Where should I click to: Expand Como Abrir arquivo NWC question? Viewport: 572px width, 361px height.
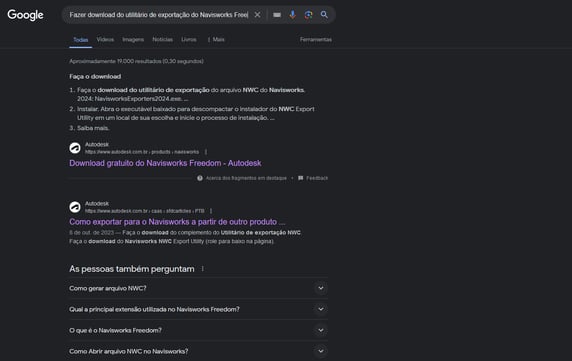[x=198, y=351]
